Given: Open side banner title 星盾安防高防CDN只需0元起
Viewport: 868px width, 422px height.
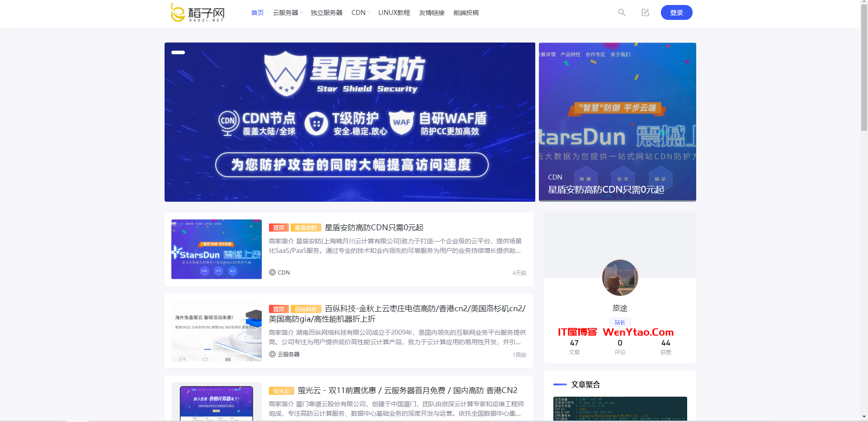Looking at the screenshot, I should point(606,190).
